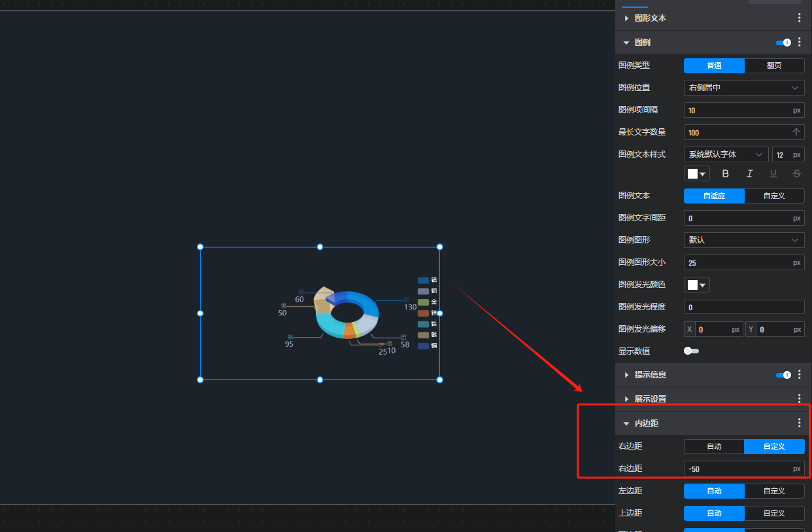The width and height of the screenshot is (812, 532).
Task: Click the 图例项间隔 input field
Action: tap(737, 111)
